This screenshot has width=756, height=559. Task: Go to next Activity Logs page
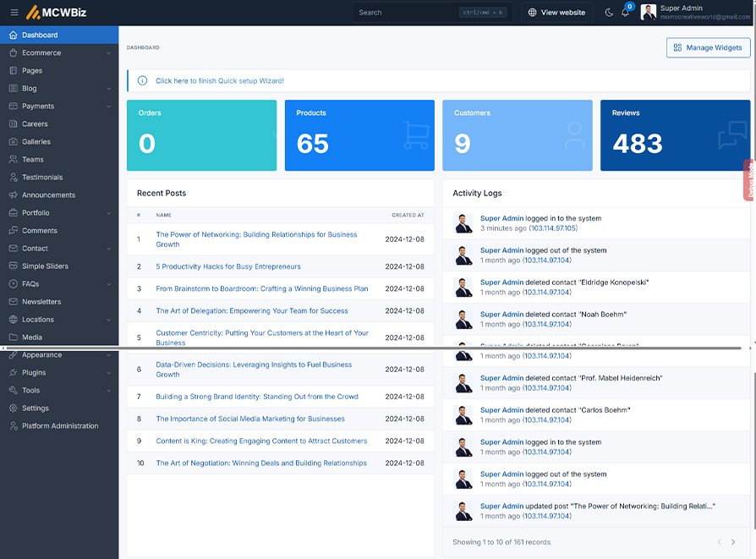coord(733,542)
